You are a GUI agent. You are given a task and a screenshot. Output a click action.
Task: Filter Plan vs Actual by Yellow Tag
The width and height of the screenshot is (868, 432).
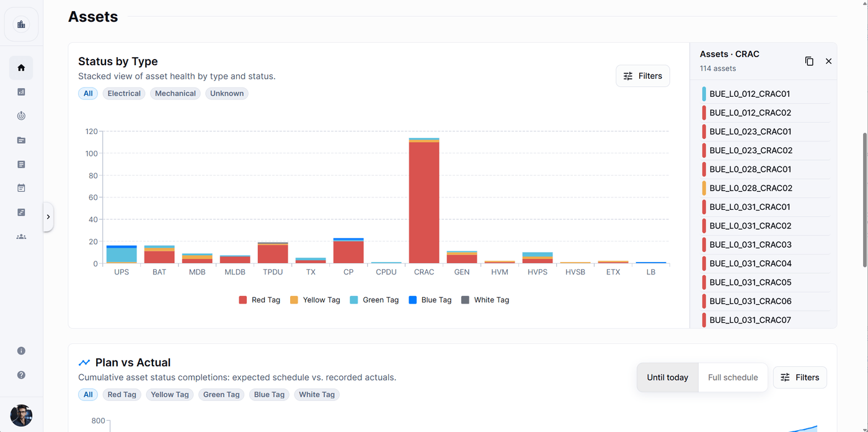click(170, 395)
